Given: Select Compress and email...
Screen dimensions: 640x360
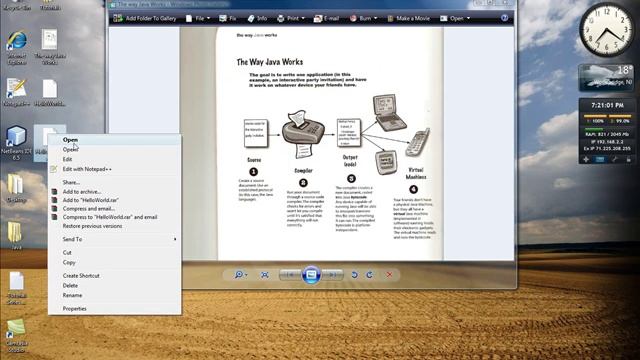Looking at the screenshot, I should coord(114,209).
